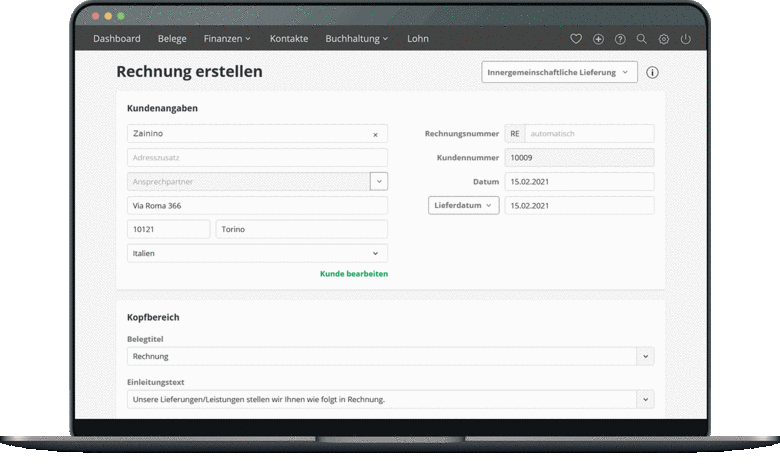Screen dimensions: 780x476
Task: Expand the Einleitungstext dropdown arrow
Action: pos(646,399)
